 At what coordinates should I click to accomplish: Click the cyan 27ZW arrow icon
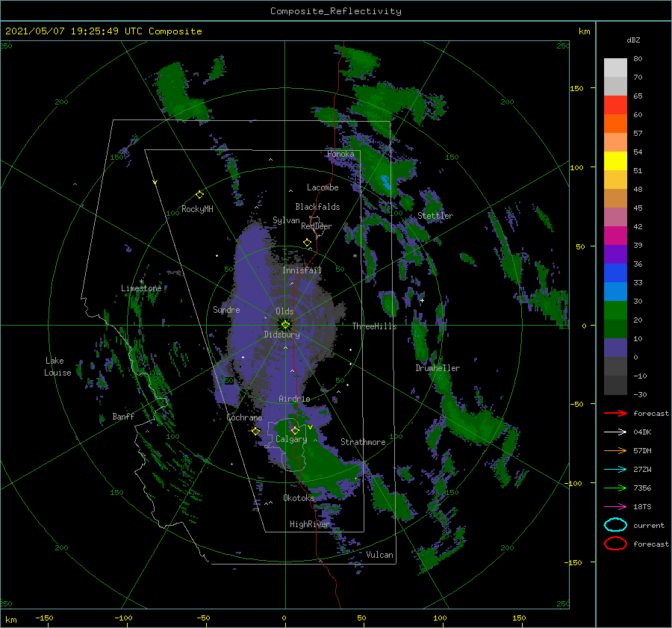click(x=615, y=470)
